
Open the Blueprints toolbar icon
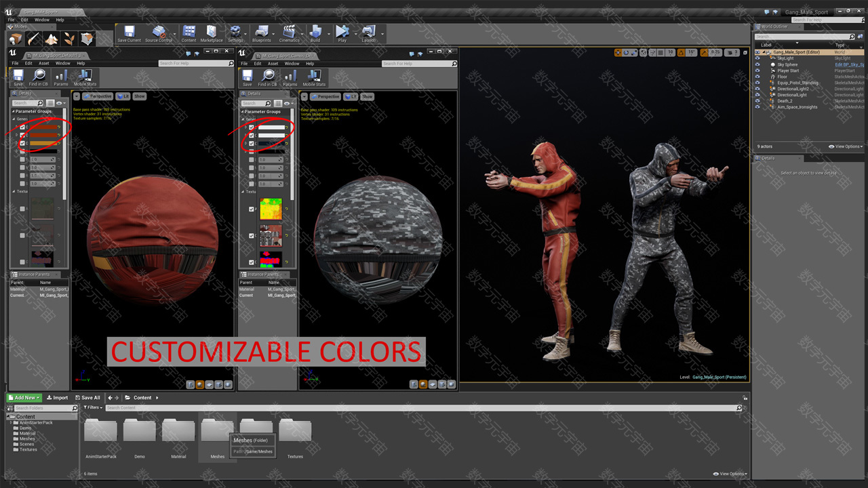tap(261, 34)
